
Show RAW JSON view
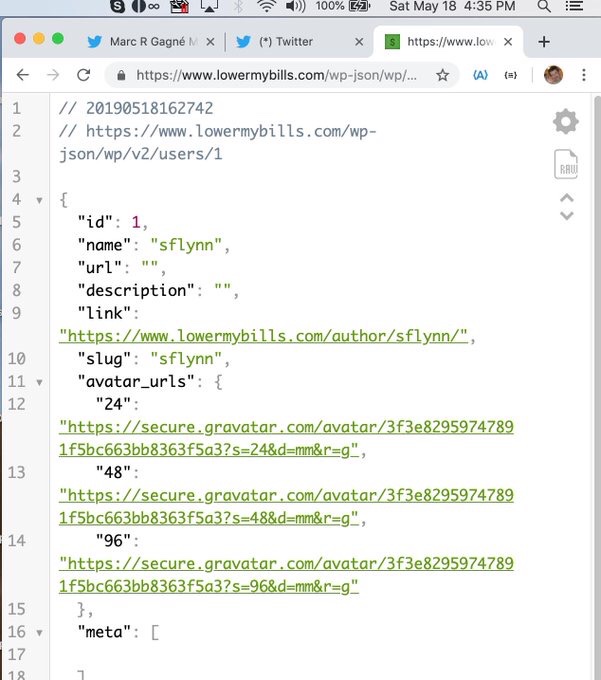tap(566, 164)
